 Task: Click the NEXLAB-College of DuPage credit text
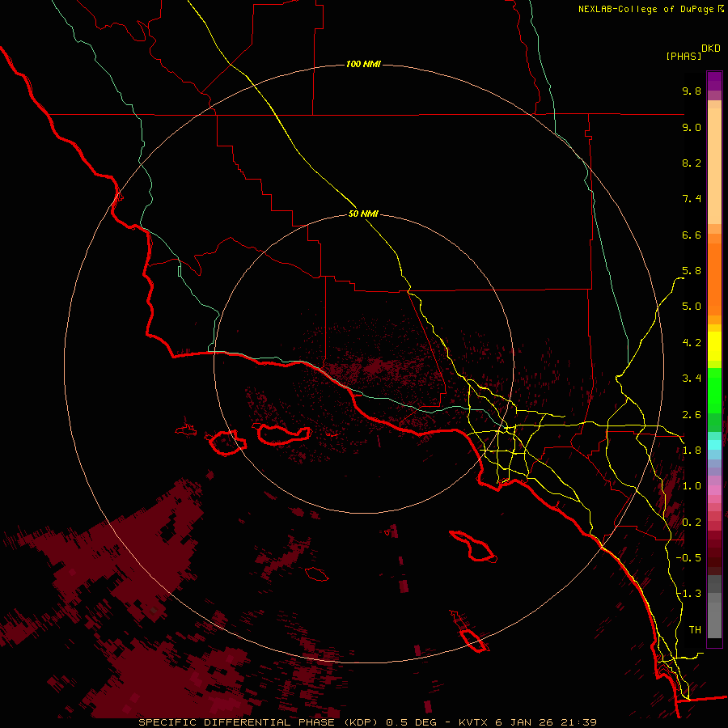tap(645, 9)
